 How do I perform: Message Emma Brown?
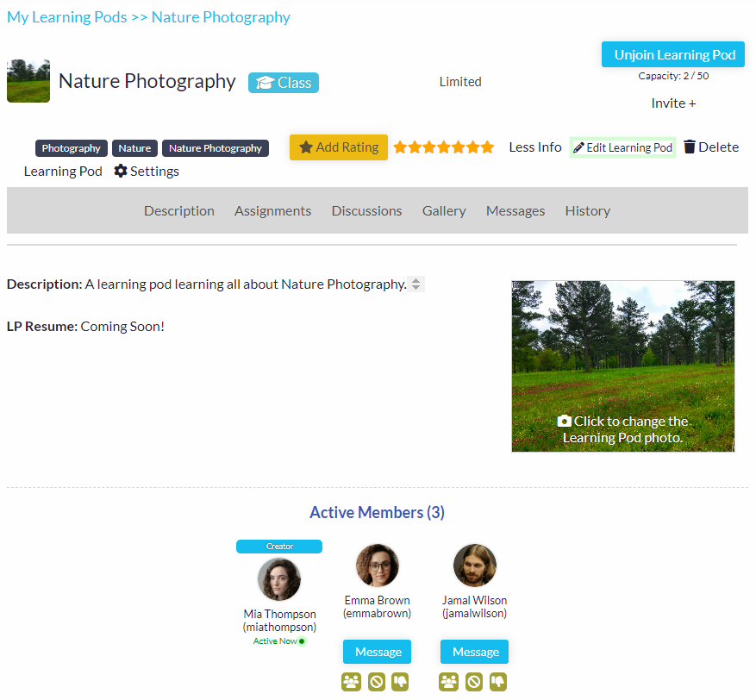pyautogui.click(x=377, y=652)
